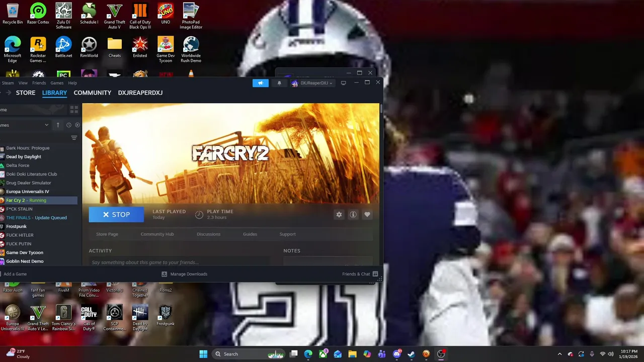Screen dimensions: 644x362
Task: Select Call of Duty Black Ops III icon
Action: pos(140,16)
